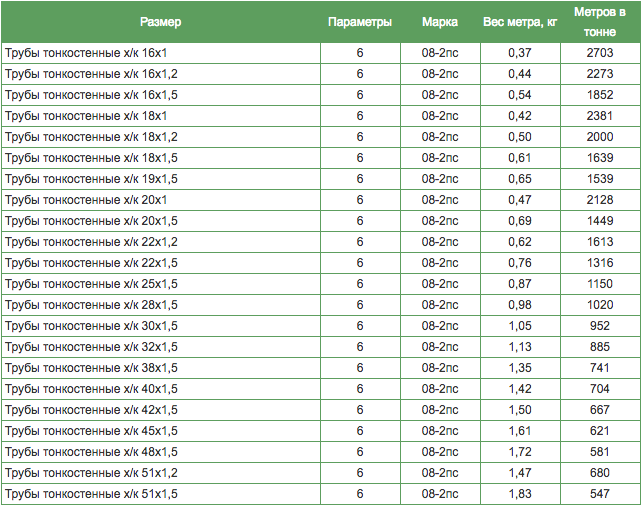Click weight value 1,83
Image resolution: width=644 pixels, height=507 pixels.
(520, 493)
